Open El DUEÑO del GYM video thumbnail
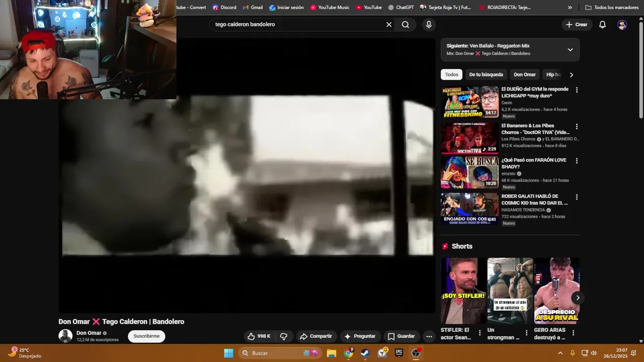 [x=470, y=102]
